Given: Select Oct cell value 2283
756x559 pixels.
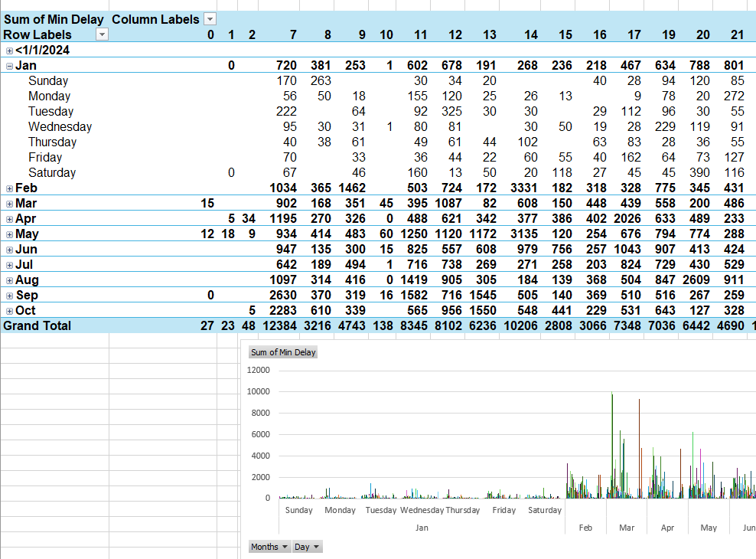Looking at the screenshot, I should [283, 311].
